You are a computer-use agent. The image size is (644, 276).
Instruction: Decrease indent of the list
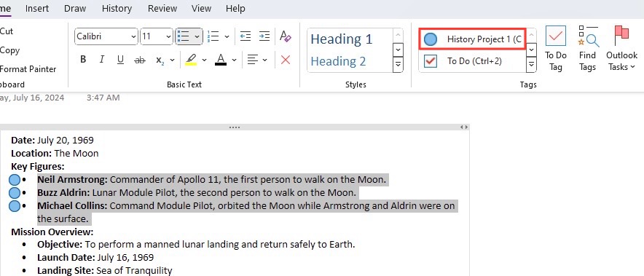pos(246,36)
